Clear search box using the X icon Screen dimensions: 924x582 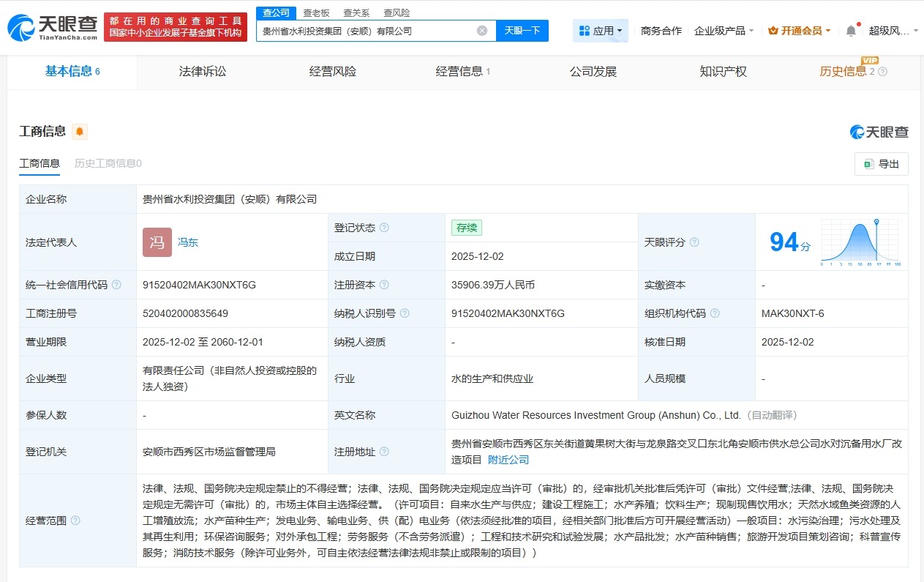click(x=481, y=29)
